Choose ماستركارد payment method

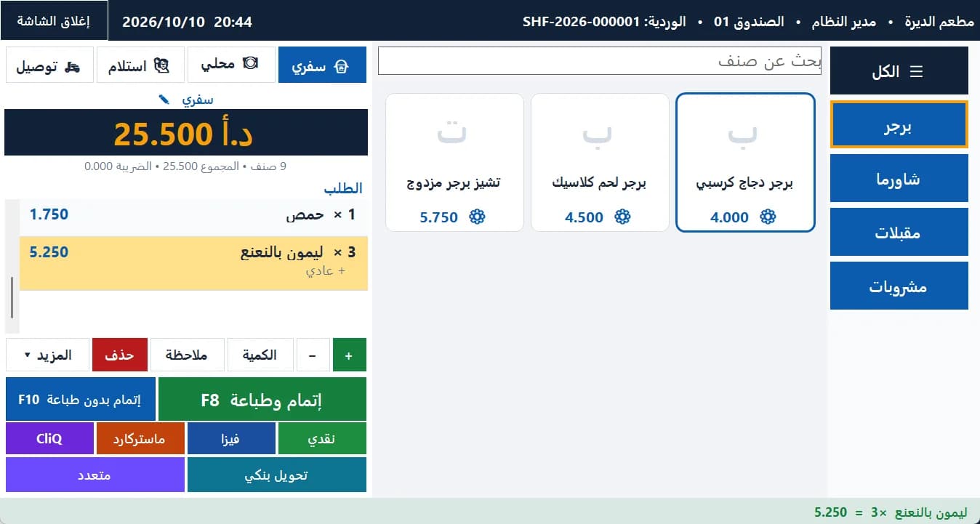[x=140, y=438]
